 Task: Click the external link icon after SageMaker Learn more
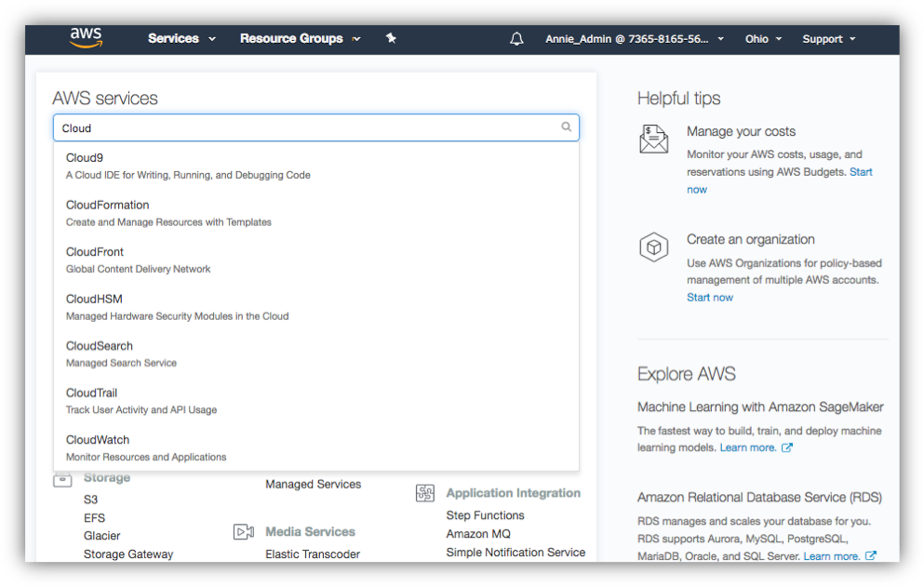point(786,447)
